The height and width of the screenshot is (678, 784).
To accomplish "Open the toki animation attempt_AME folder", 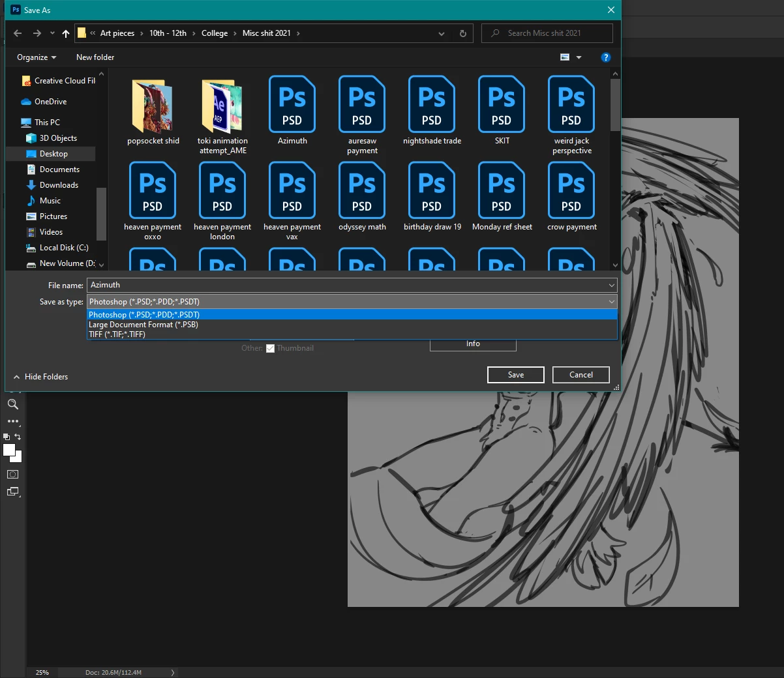I will 222,117.
